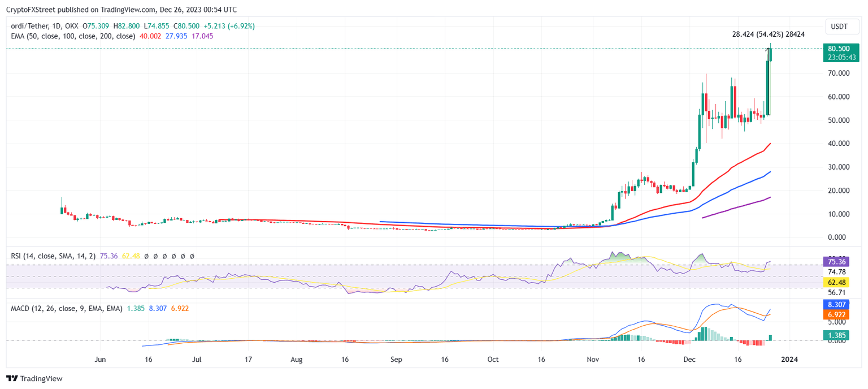Click the fourth slashed-zero marker in the RSI legend
This screenshot has height=389, width=868.
[x=173, y=256]
